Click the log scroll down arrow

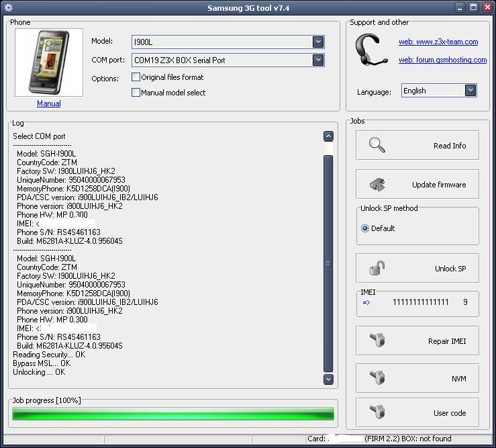point(328,379)
